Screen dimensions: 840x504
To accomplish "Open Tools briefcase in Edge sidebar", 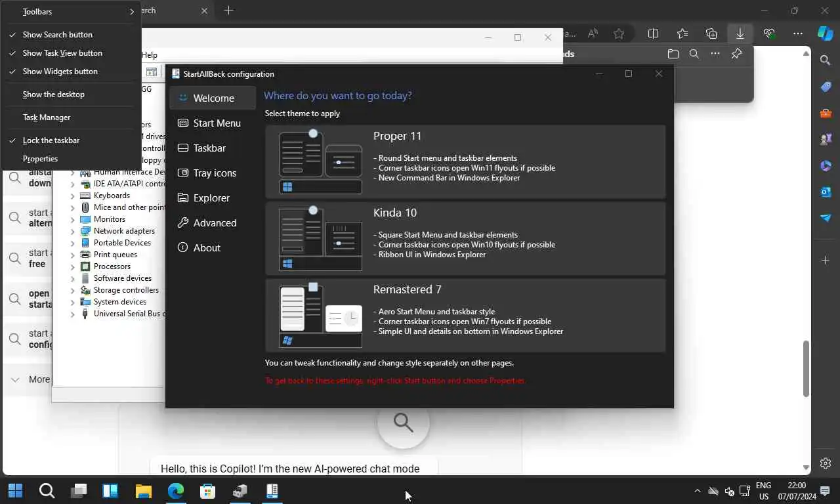I will 826,113.
